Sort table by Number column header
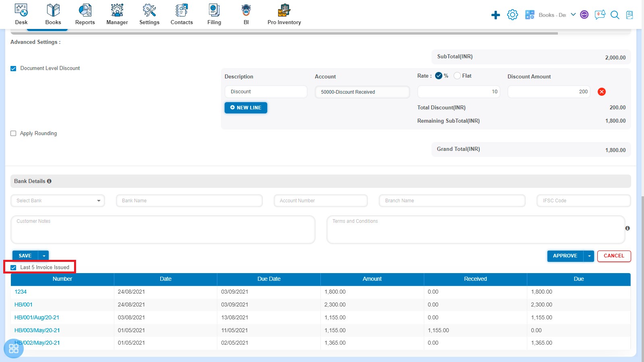 click(x=62, y=279)
